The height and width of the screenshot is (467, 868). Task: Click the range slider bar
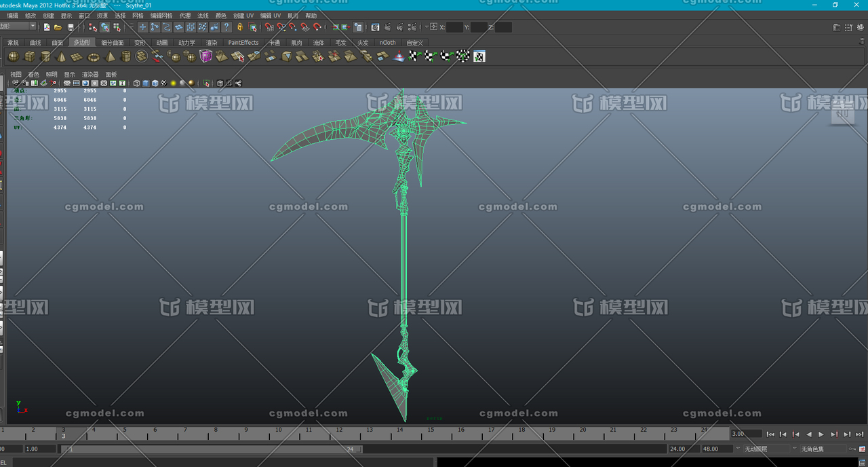(x=212, y=449)
